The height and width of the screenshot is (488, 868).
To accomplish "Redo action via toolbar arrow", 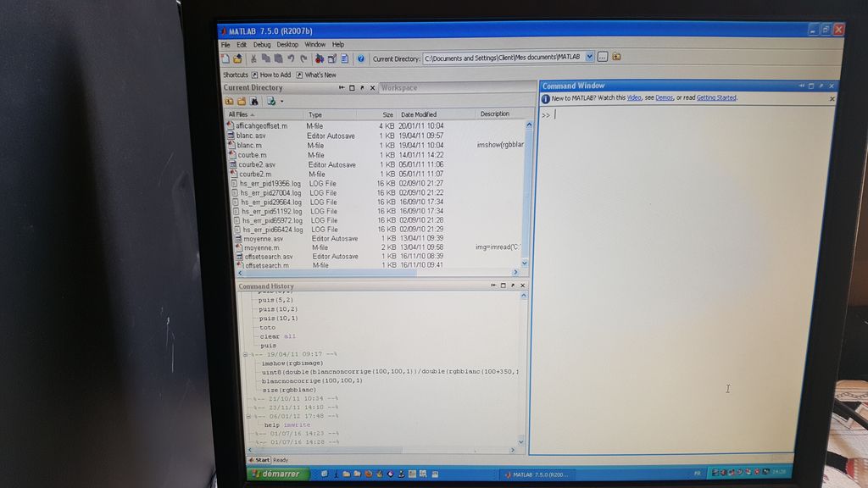I will coord(303,58).
